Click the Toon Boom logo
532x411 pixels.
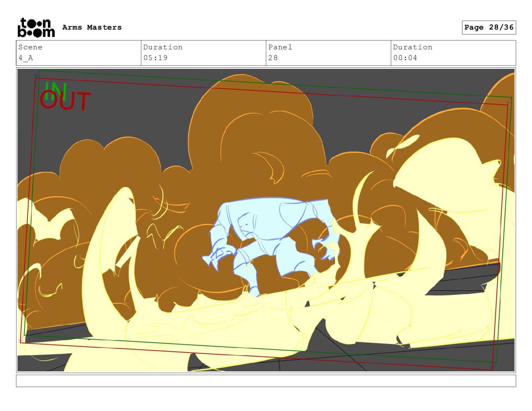[x=36, y=28]
